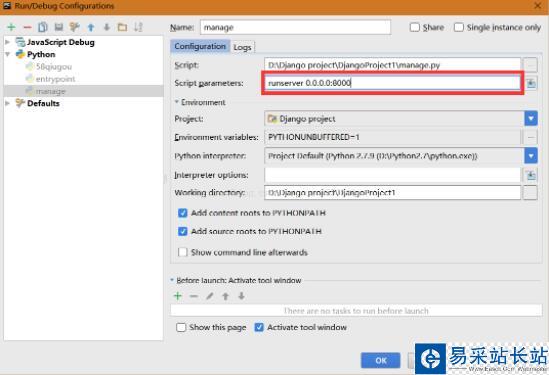The image size is (549, 375).
Task: Click the Script parameters field
Action: pyautogui.click(x=392, y=83)
